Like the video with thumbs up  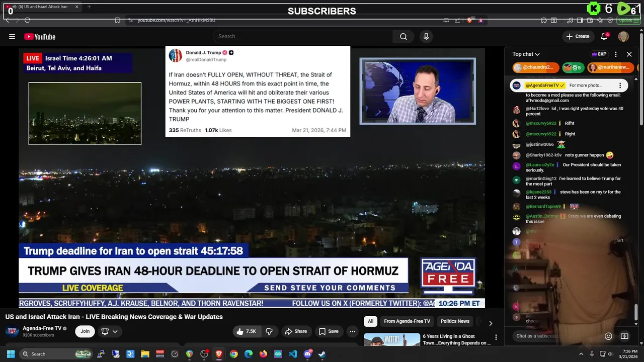pos(247,331)
